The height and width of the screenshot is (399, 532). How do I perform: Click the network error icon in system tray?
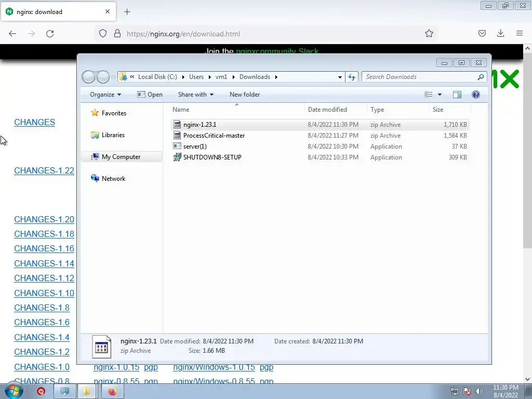pyautogui.click(x=467, y=391)
